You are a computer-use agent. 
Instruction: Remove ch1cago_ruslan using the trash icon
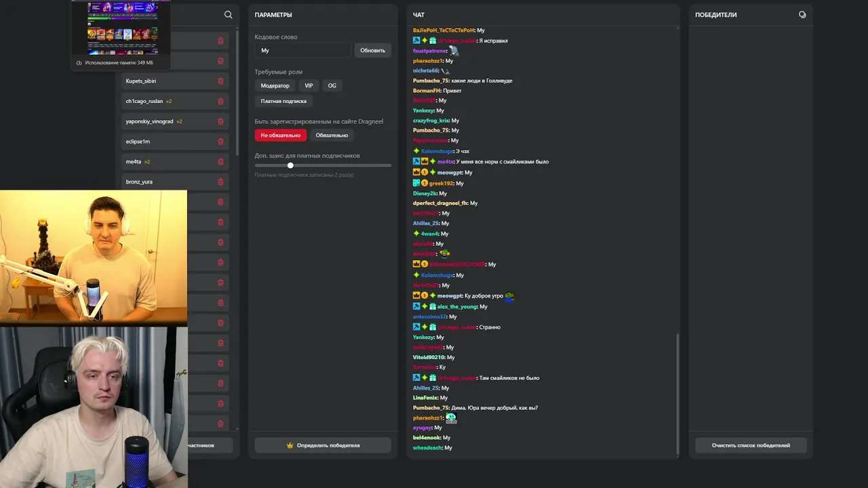tap(220, 102)
